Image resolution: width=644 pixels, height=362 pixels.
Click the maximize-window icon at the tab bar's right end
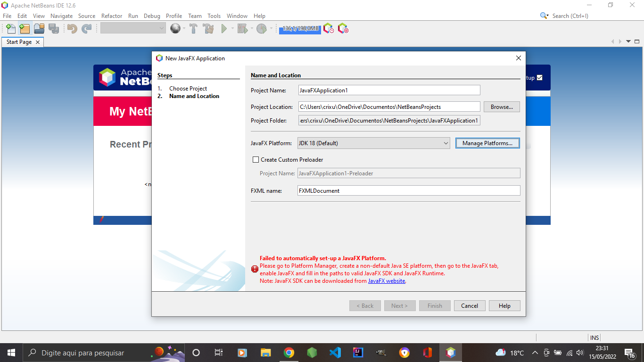click(x=637, y=41)
